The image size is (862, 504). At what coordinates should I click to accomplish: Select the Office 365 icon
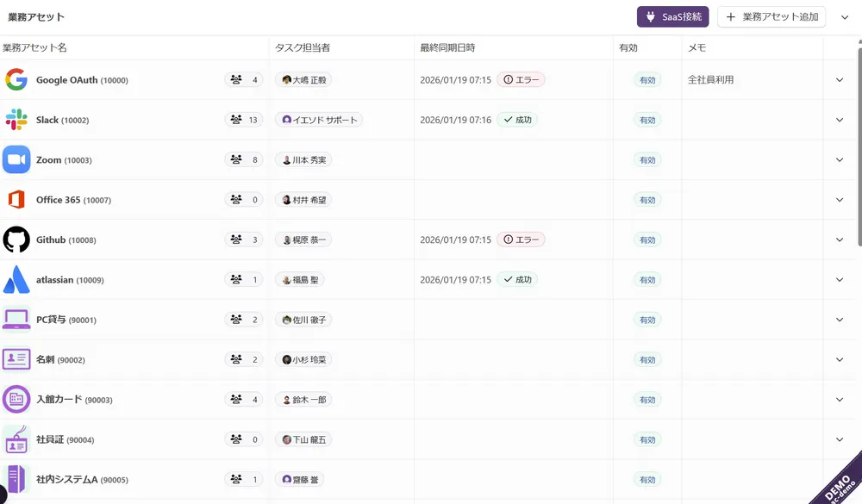click(x=16, y=199)
